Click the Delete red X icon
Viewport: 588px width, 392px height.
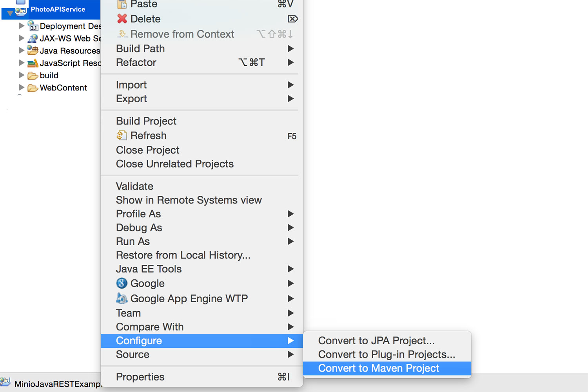pos(122,19)
